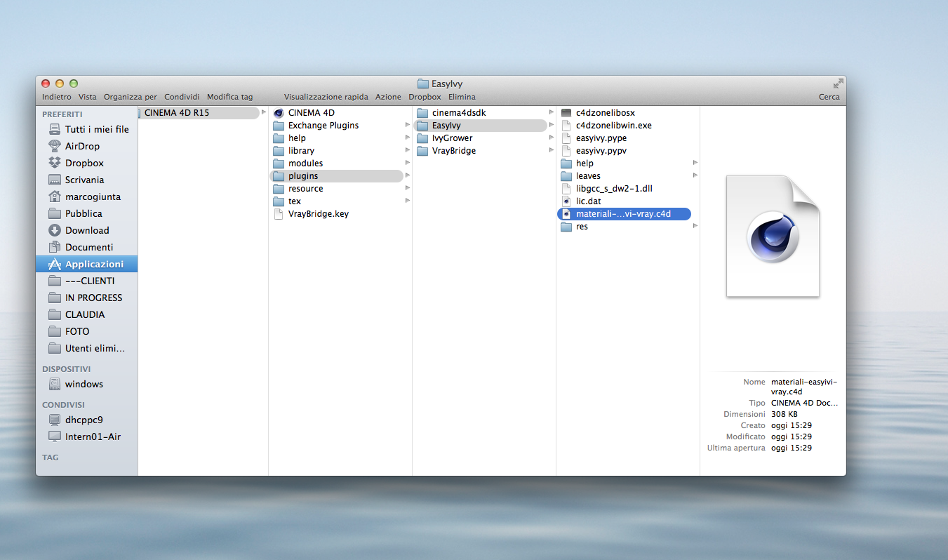Viewport: 948px width, 560px height.
Task: Click the windows disk drive icon
Action: [55, 384]
